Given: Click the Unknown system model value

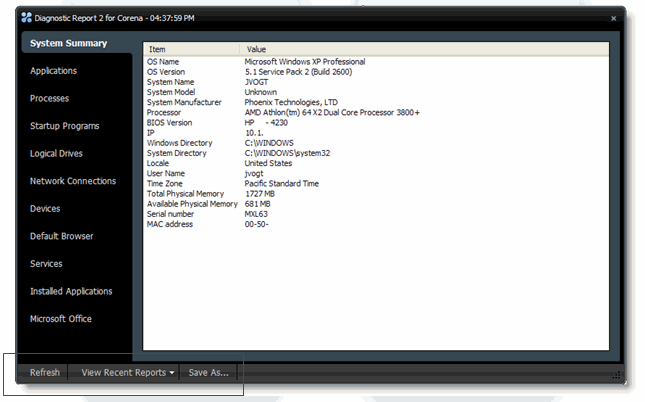Looking at the screenshot, I should tap(261, 92).
